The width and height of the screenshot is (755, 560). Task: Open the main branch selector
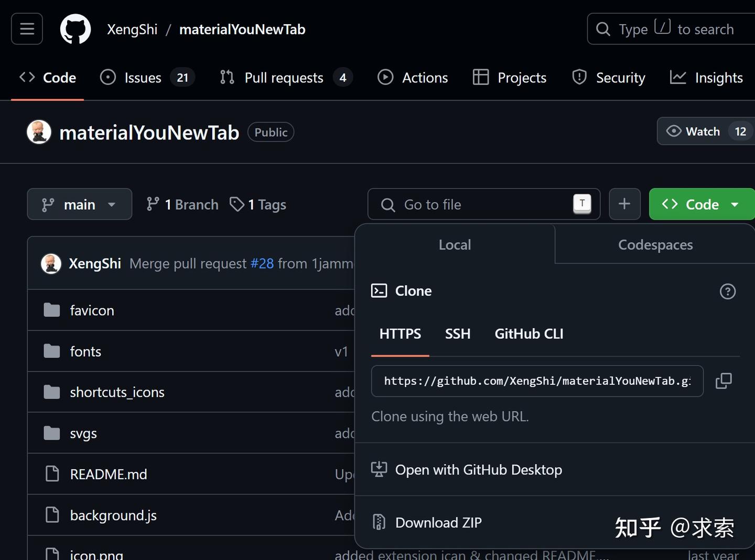[x=79, y=204]
